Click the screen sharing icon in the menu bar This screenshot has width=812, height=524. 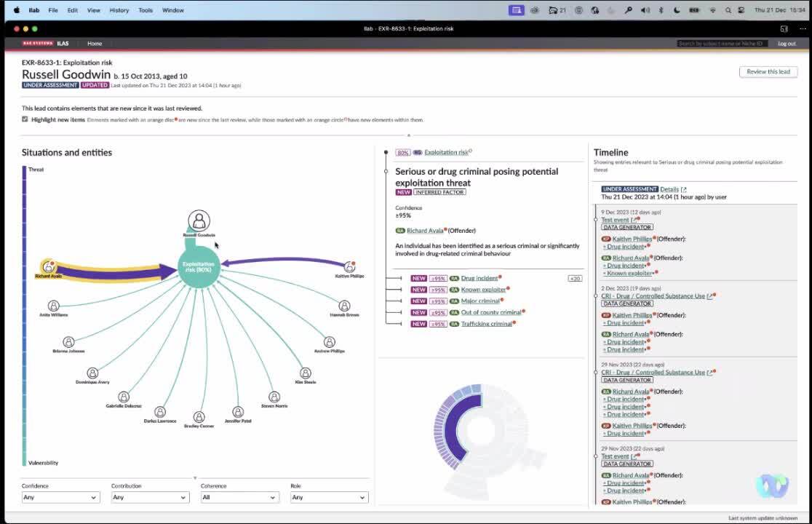coord(518,9)
